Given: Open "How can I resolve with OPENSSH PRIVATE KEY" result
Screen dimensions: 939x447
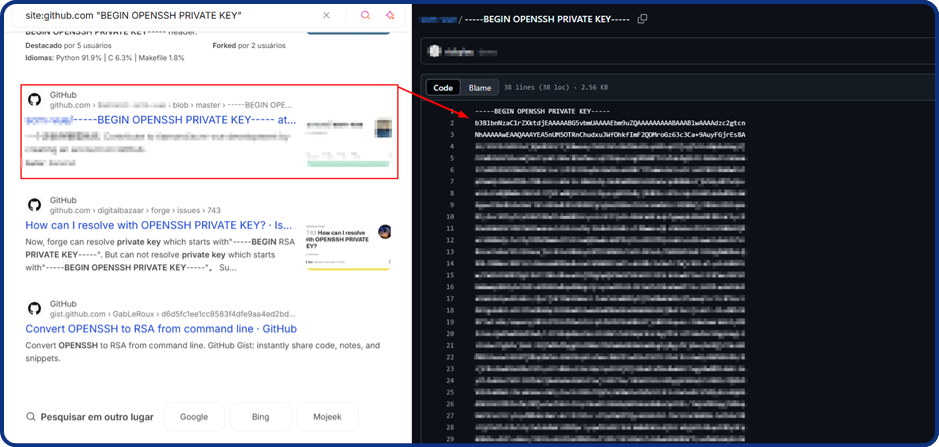Looking at the screenshot, I should coord(158,226).
